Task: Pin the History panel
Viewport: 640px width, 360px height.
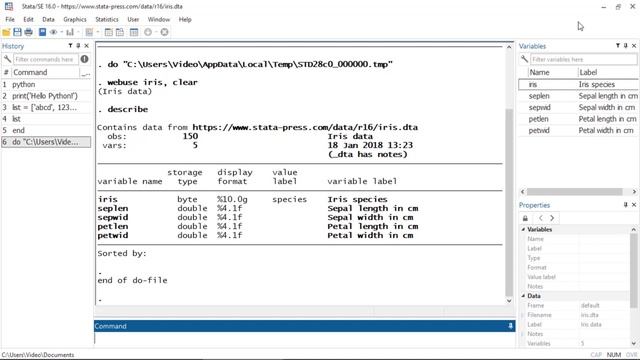Action: click(x=78, y=46)
